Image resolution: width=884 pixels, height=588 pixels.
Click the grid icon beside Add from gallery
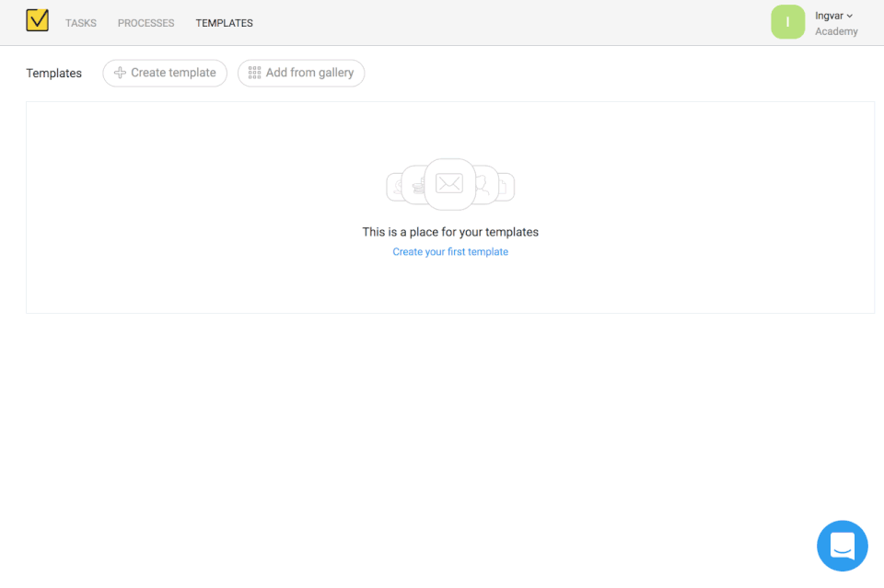point(254,73)
